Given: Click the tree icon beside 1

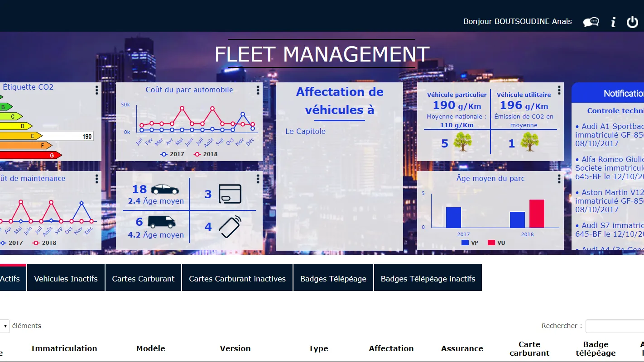Looking at the screenshot, I should pos(529,142).
